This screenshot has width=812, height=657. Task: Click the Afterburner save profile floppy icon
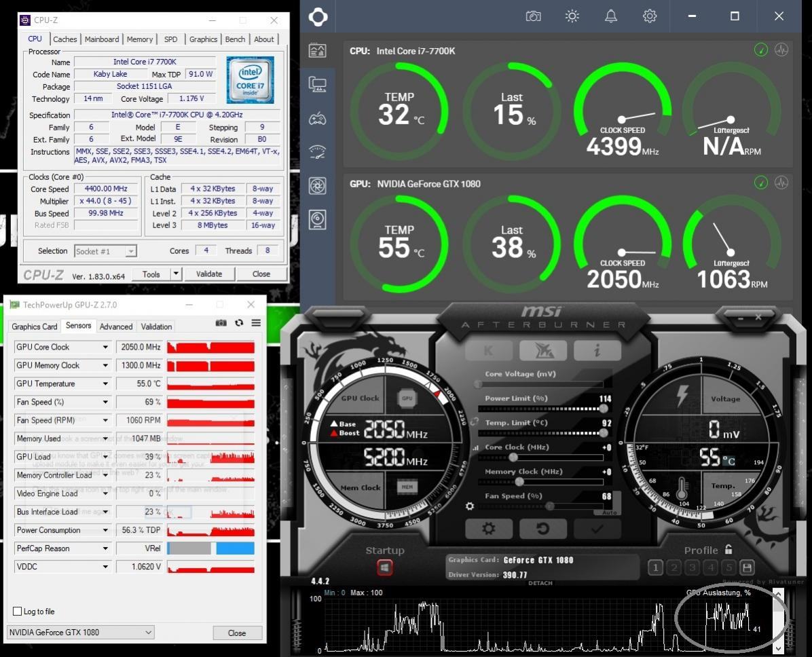coord(747,568)
